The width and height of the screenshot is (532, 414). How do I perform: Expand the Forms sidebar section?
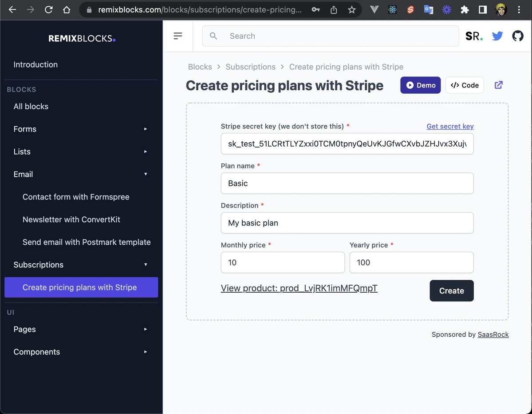(x=81, y=129)
